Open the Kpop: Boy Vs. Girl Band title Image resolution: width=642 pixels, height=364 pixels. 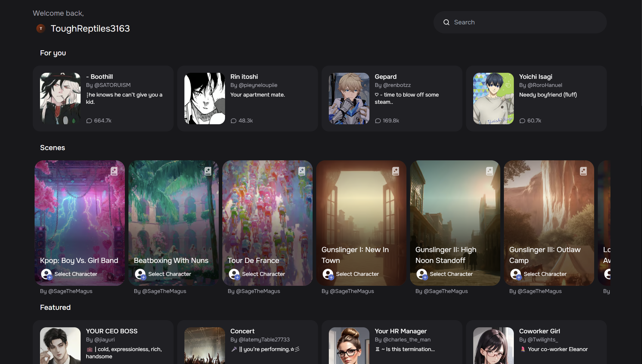tap(79, 261)
